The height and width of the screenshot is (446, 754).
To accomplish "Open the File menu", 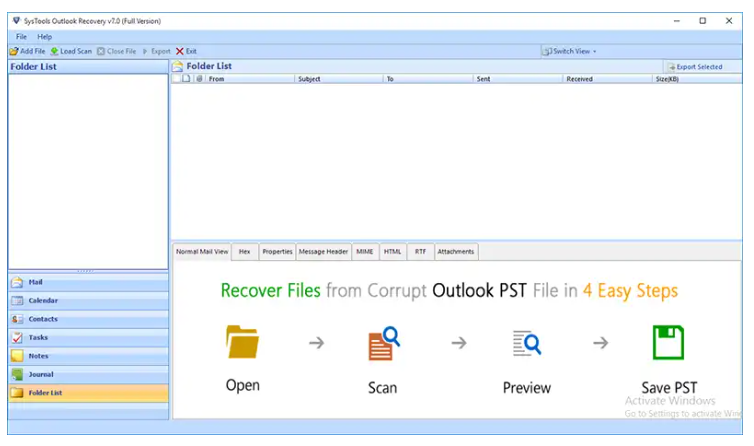I will pyautogui.click(x=21, y=37).
